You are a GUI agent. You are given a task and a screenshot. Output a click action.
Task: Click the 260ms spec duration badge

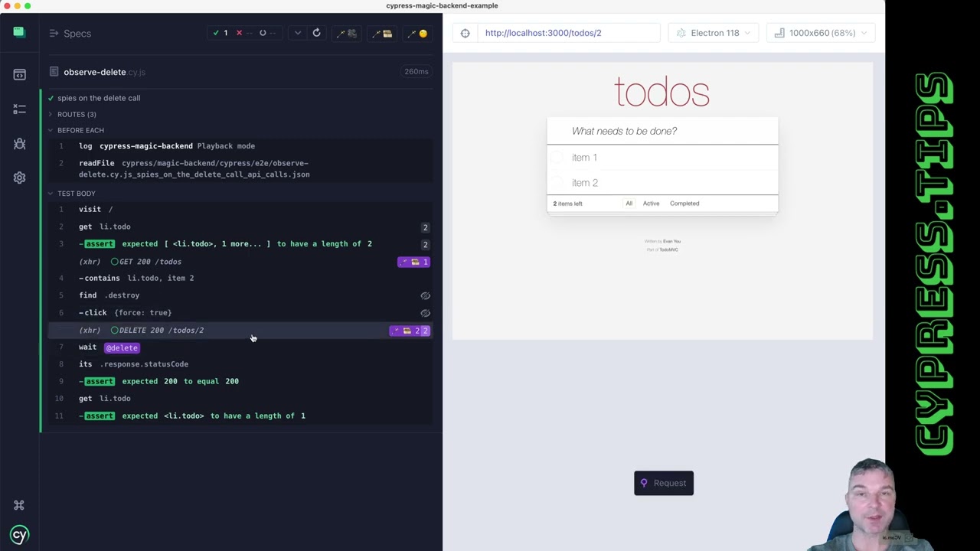tap(416, 72)
